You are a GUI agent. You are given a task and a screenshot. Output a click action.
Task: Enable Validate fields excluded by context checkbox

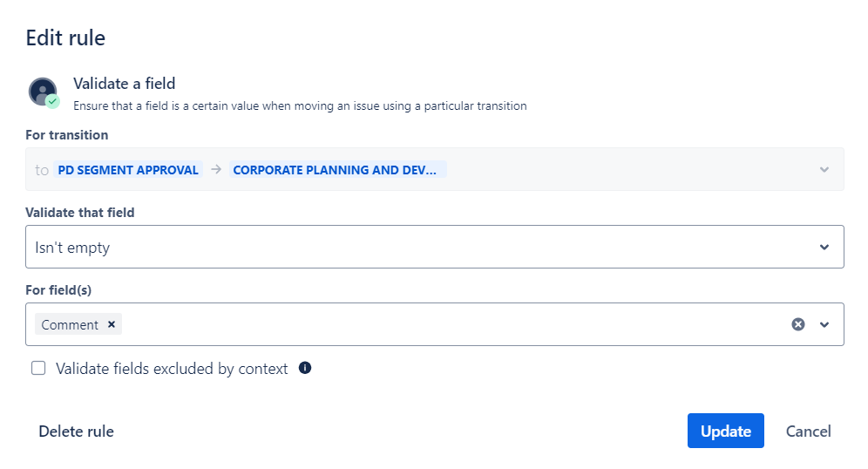[38, 368]
